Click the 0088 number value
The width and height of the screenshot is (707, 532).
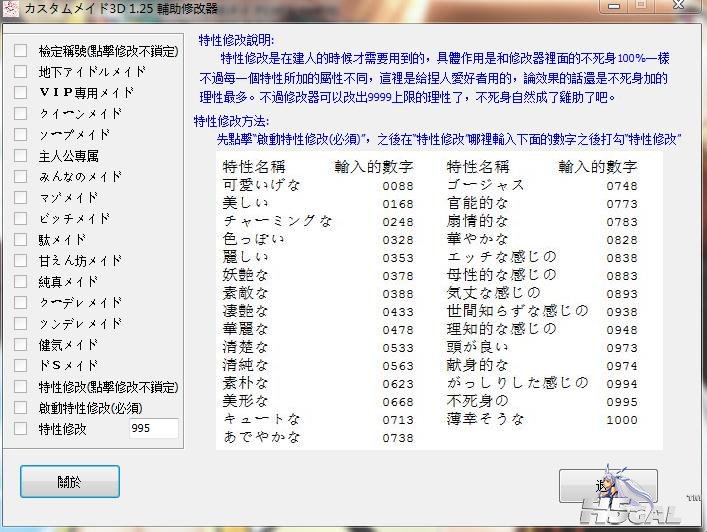398,186
